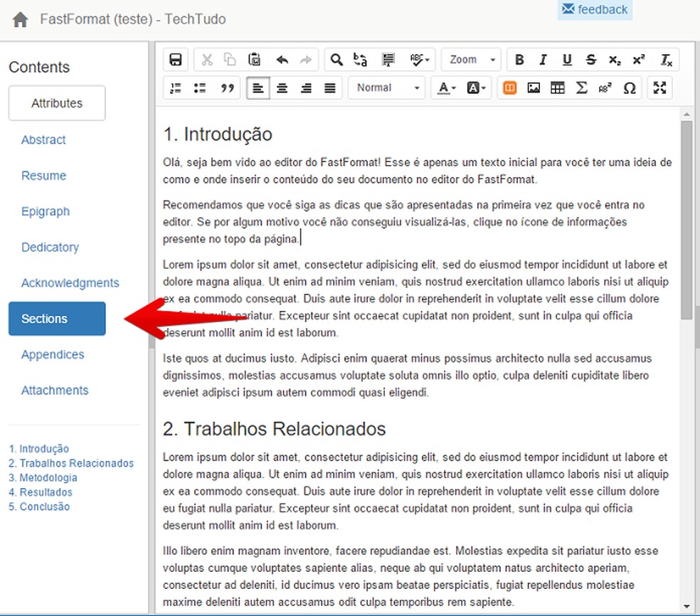Image resolution: width=700 pixels, height=616 pixels.
Task: Insert a numbered list
Action: pyautogui.click(x=176, y=88)
